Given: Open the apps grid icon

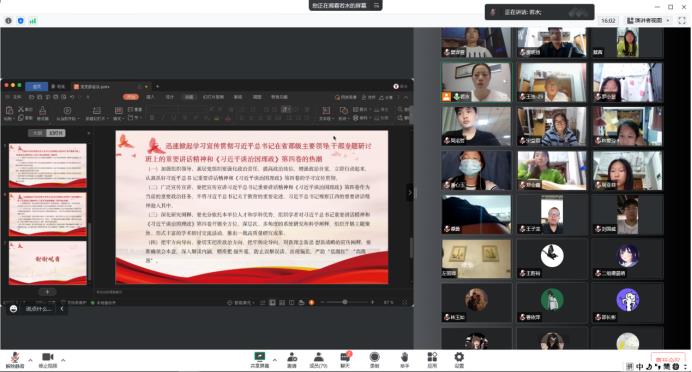Looking at the screenshot, I should click(x=432, y=360).
